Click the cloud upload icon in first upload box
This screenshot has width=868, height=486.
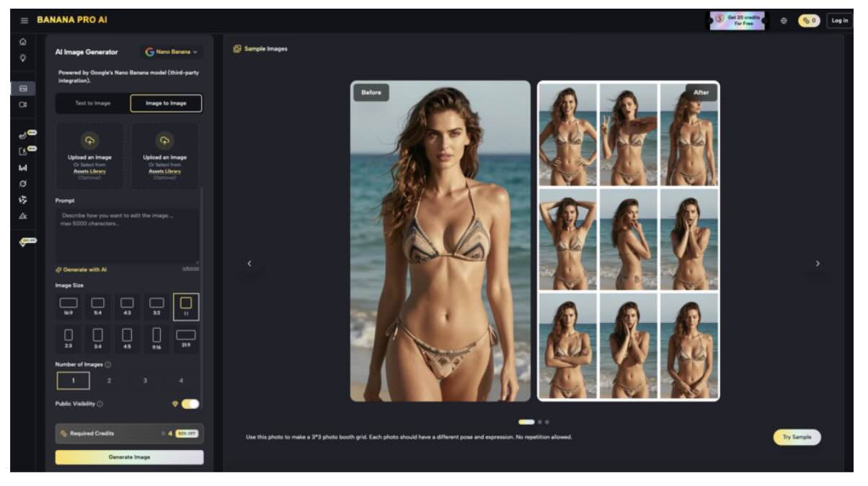89,141
